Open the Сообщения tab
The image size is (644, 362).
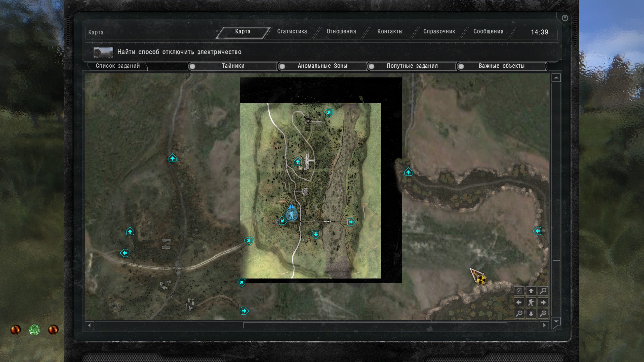click(488, 32)
